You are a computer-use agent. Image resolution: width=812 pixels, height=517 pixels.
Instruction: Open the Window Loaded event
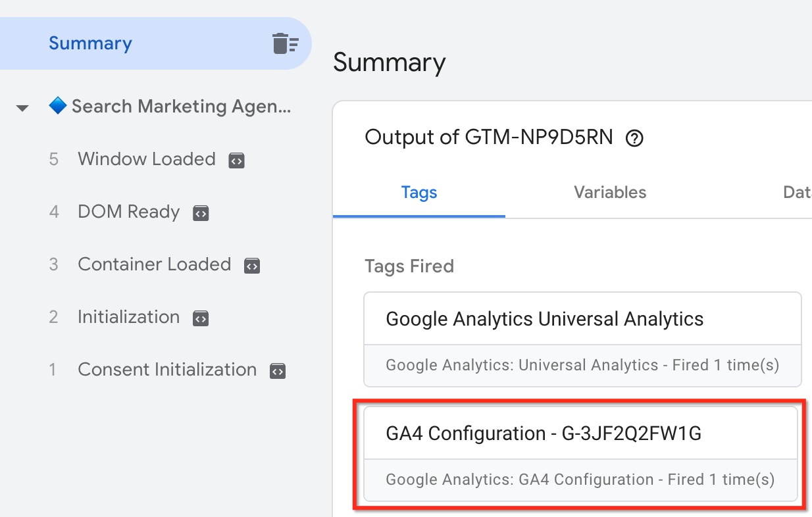tap(147, 159)
